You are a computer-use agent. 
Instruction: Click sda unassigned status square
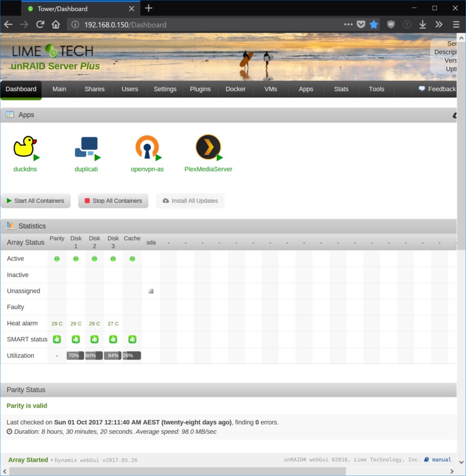[x=151, y=291]
